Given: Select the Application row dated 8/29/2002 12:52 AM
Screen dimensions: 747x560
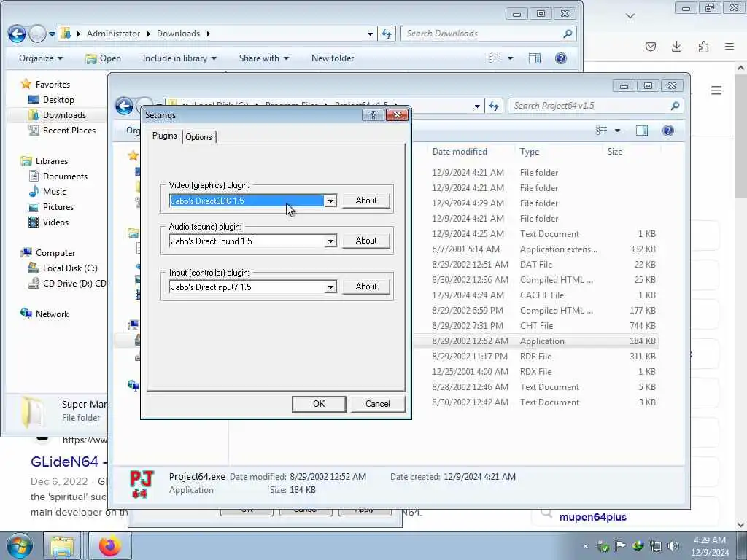Looking at the screenshot, I should click(536, 341).
